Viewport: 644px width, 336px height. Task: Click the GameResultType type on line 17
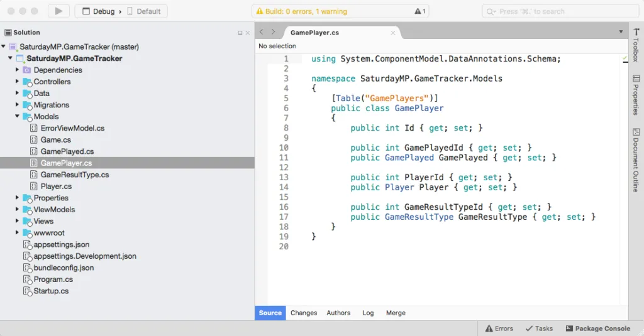pos(419,217)
